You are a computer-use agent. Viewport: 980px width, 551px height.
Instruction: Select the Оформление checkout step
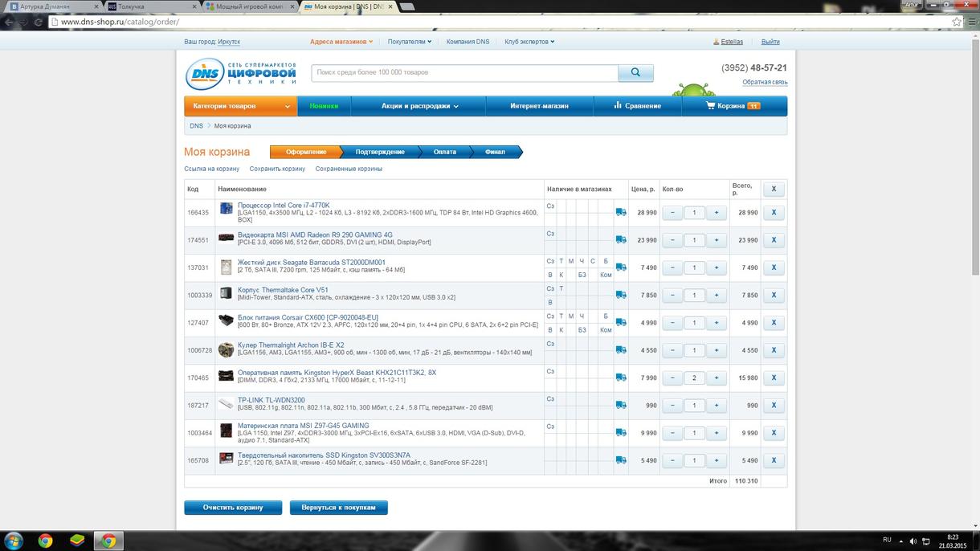(306, 152)
